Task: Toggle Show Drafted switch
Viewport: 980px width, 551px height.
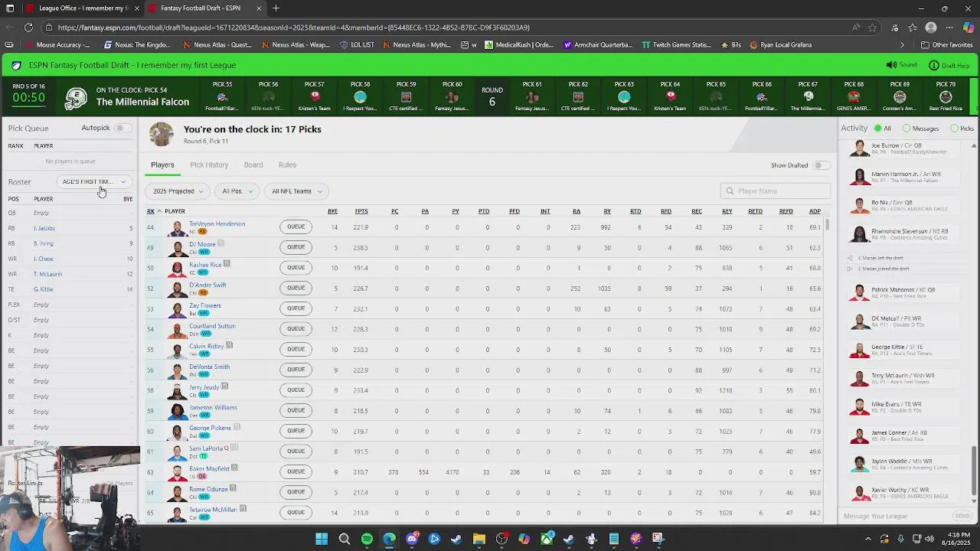Action: [x=821, y=165]
